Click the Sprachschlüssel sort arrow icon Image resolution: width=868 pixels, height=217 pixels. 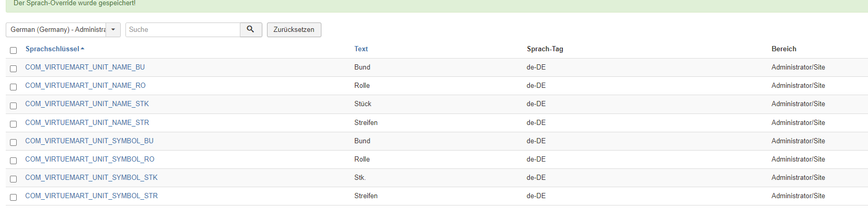tap(83, 49)
